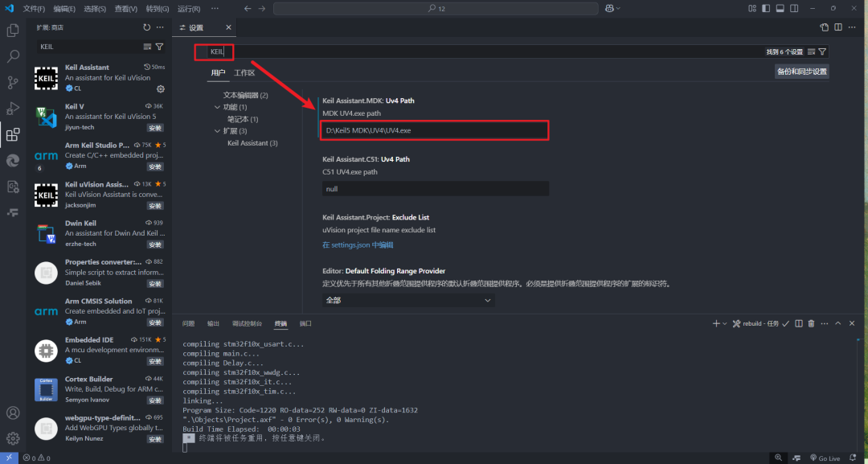Image resolution: width=868 pixels, height=464 pixels.
Task: Install the Embedded IDE extension
Action: [155, 362]
